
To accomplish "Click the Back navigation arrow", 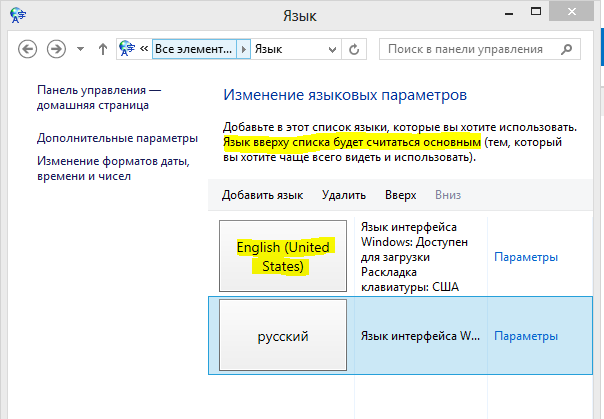I will (x=27, y=49).
